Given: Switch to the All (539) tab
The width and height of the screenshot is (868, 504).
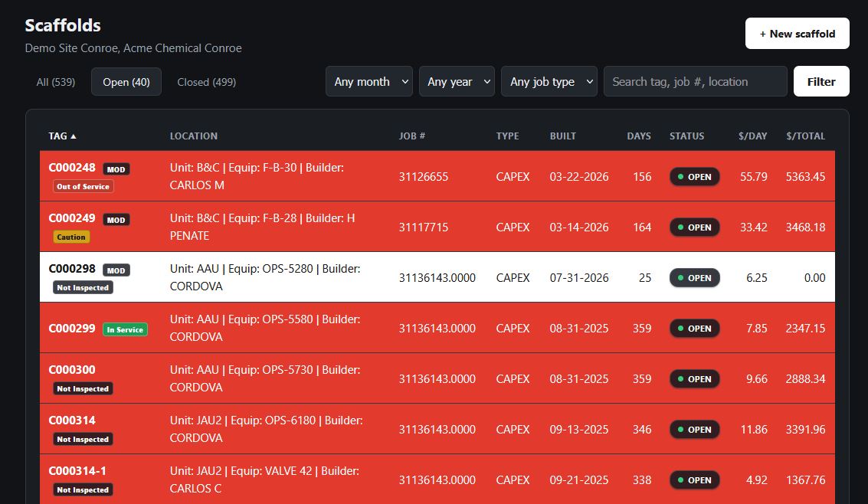Looking at the screenshot, I should tap(56, 82).
